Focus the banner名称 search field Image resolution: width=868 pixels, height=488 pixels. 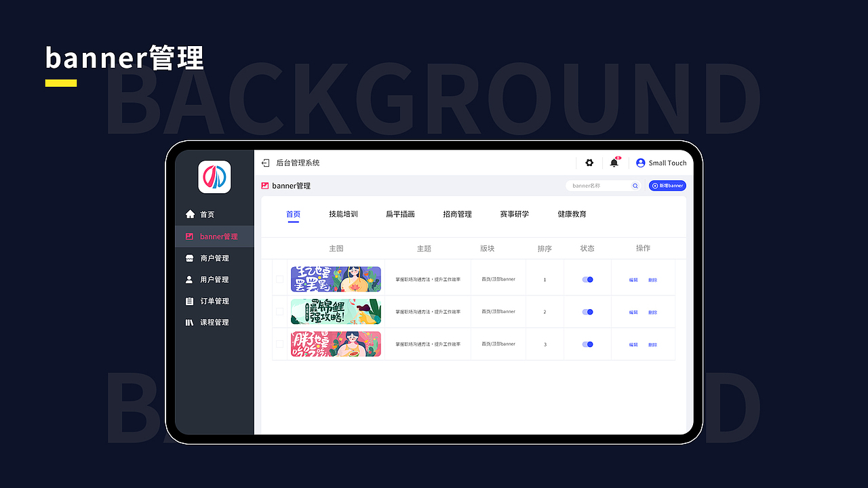coord(604,186)
